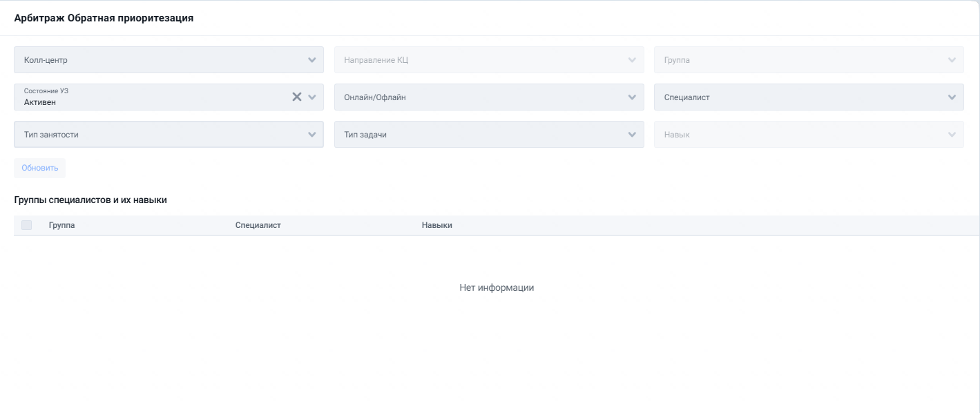Image resolution: width=980 pixels, height=413 pixels.
Task: Open the Колл-центр dropdown
Action: click(x=169, y=60)
